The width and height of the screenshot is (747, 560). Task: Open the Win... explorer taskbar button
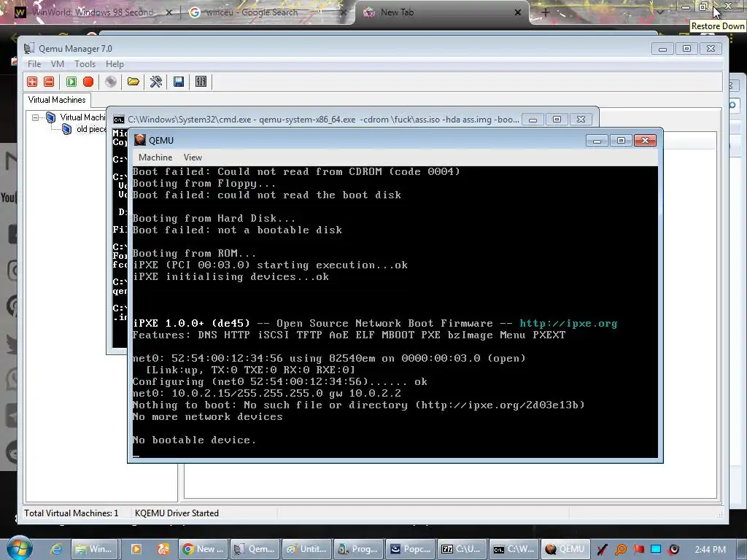point(95,549)
